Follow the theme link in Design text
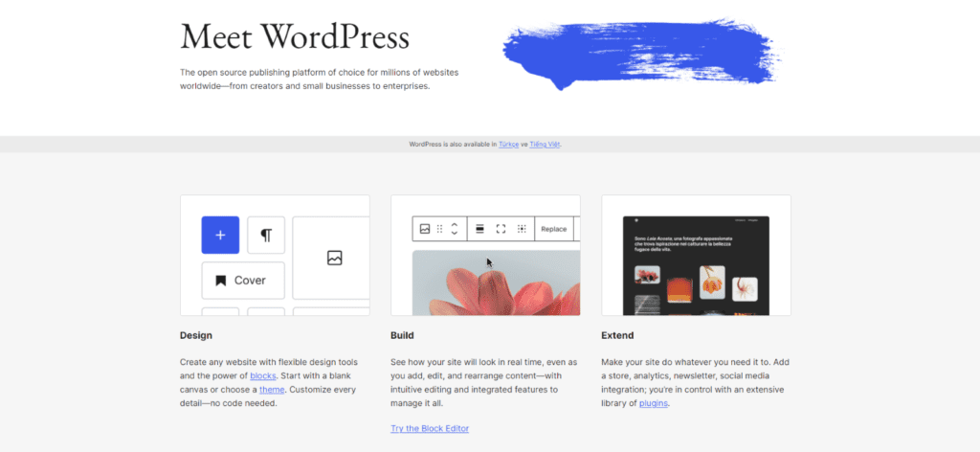This screenshot has height=452, width=980. tap(272, 390)
